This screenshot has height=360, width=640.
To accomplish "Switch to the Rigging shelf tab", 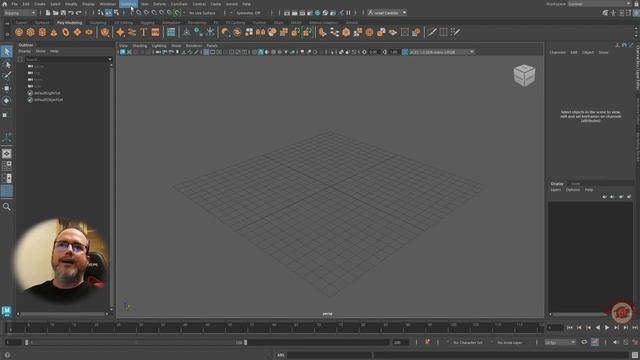I will [147, 22].
